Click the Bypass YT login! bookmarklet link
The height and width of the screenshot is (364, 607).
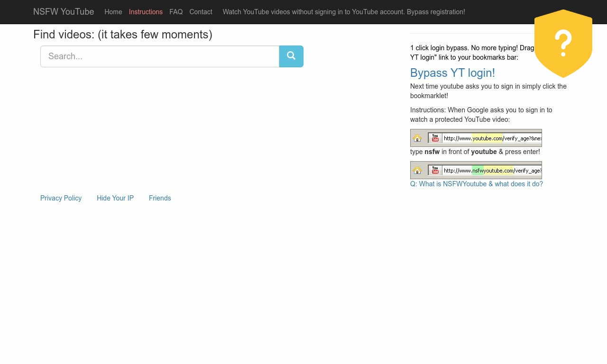(452, 73)
